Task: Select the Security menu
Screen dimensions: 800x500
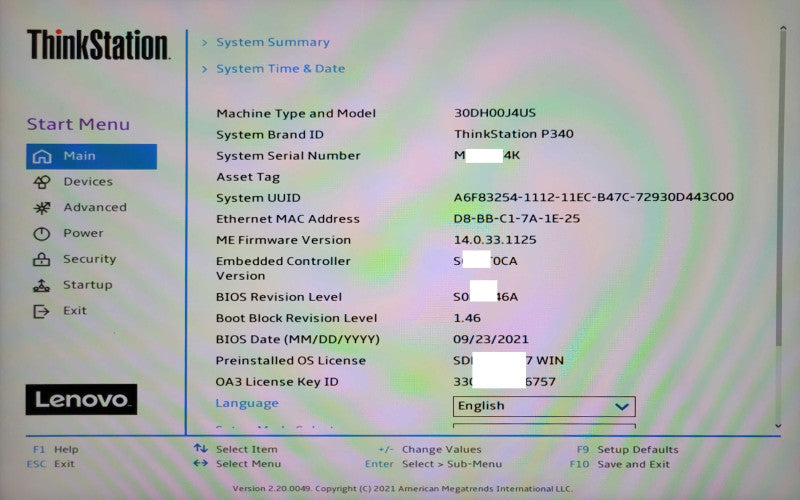Action: (x=90, y=259)
